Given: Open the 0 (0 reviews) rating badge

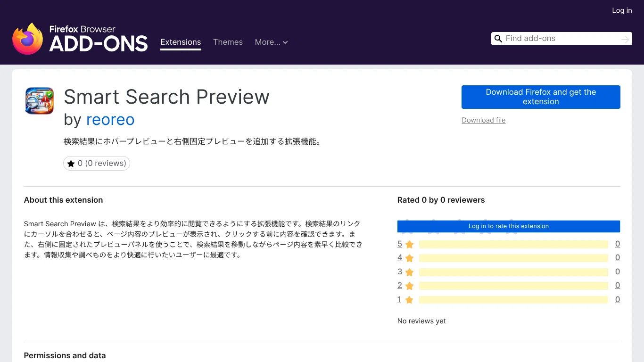Looking at the screenshot, I should pyautogui.click(x=97, y=164).
